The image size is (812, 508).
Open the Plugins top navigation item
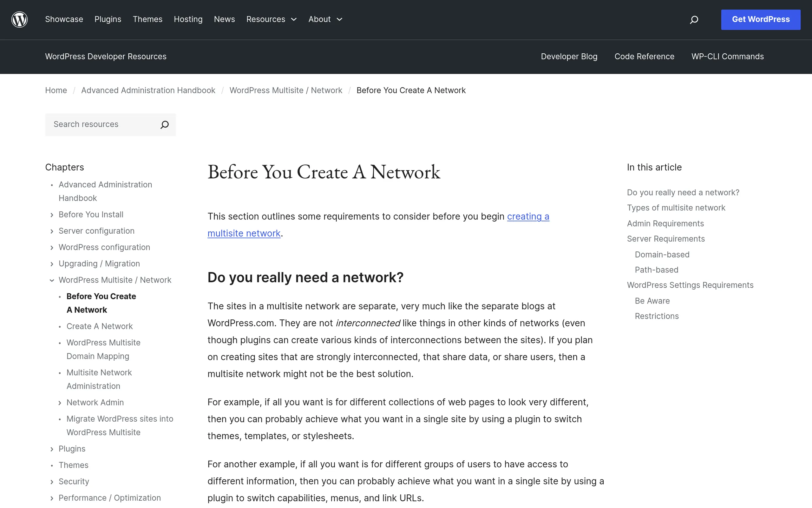[108, 19]
